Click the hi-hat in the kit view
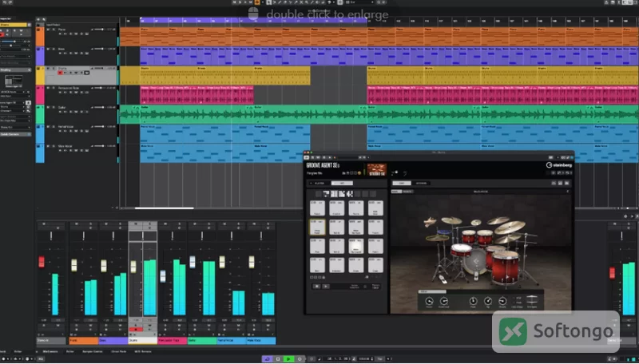The image size is (639, 364). tap(437, 238)
